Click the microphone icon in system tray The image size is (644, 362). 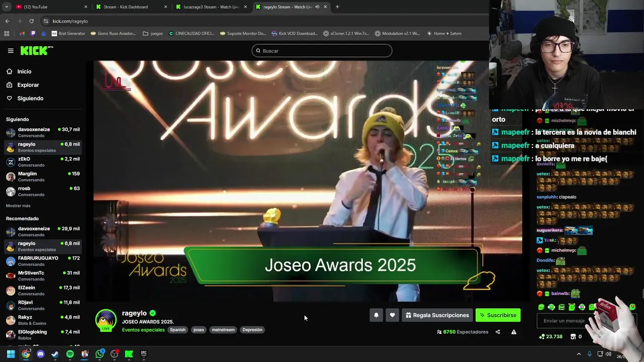pos(589,354)
